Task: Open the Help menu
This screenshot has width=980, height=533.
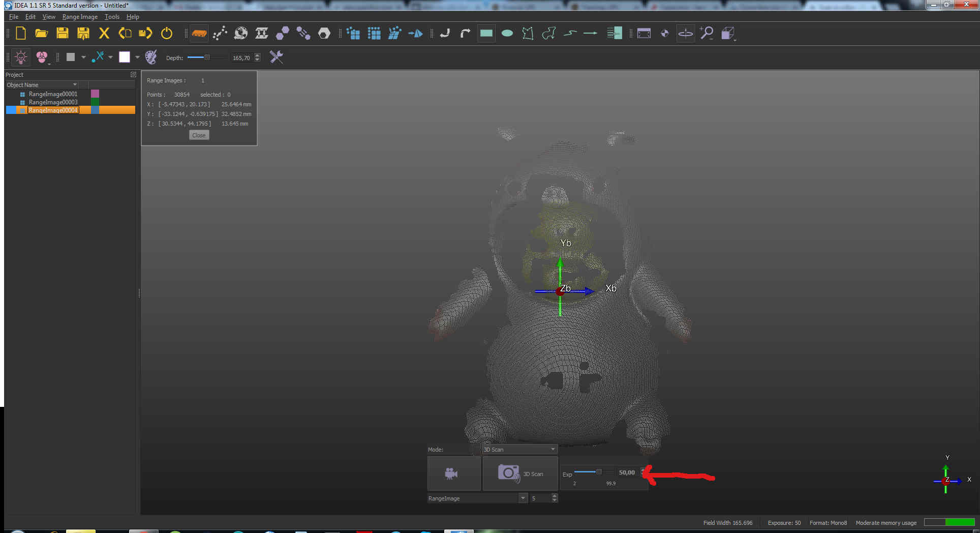Action: (x=133, y=17)
